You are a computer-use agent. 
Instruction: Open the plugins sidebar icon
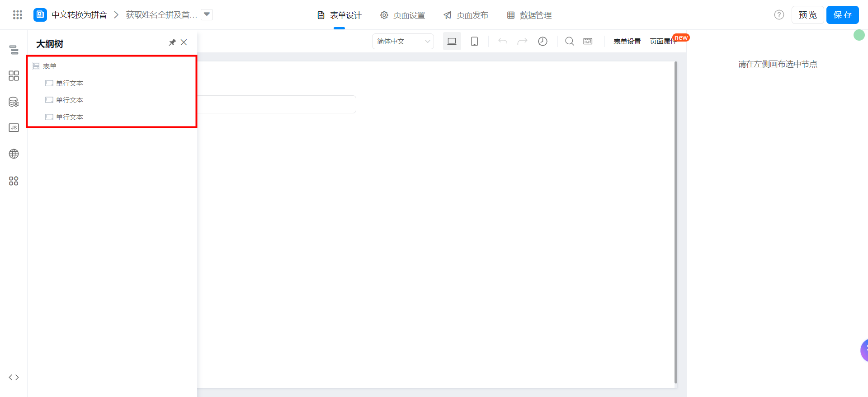pyautogui.click(x=14, y=181)
